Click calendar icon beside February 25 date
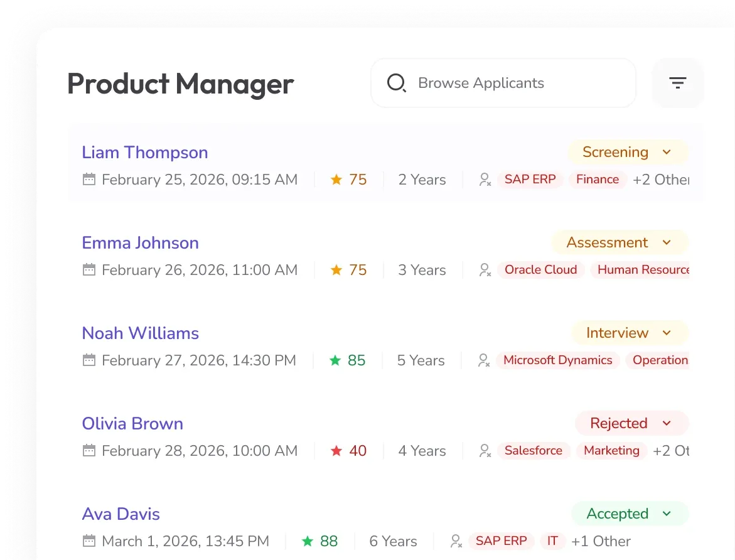Viewport: 735px width, 560px height. (x=89, y=179)
